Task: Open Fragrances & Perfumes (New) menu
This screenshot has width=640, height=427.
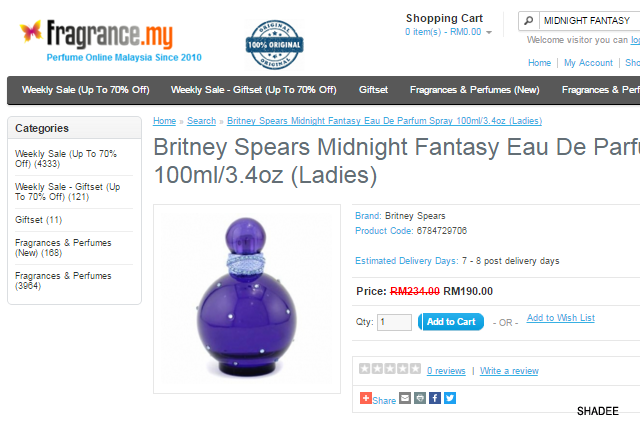Action: pos(475,90)
